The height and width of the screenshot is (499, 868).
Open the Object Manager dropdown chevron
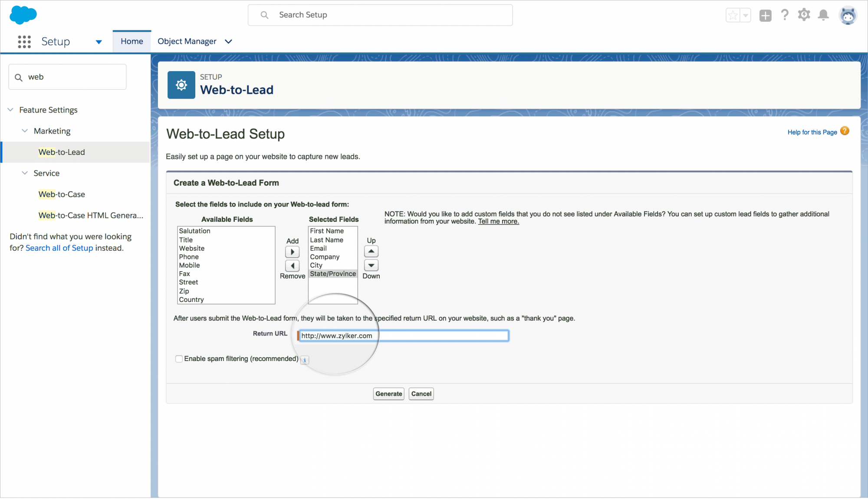(228, 42)
